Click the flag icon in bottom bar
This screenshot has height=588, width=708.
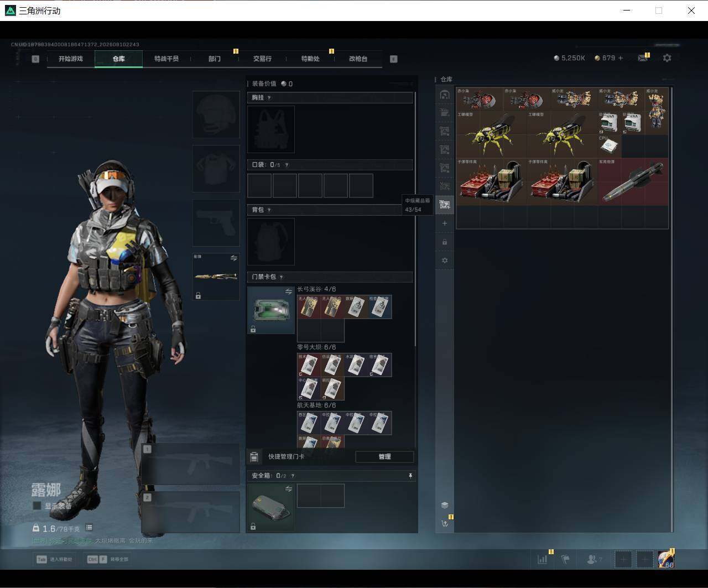[x=565, y=559]
